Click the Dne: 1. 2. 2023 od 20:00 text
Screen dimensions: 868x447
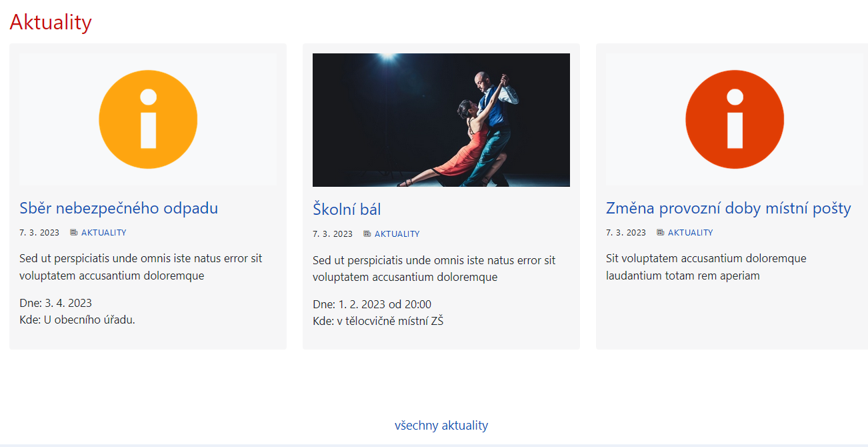[x=372, y=304]
